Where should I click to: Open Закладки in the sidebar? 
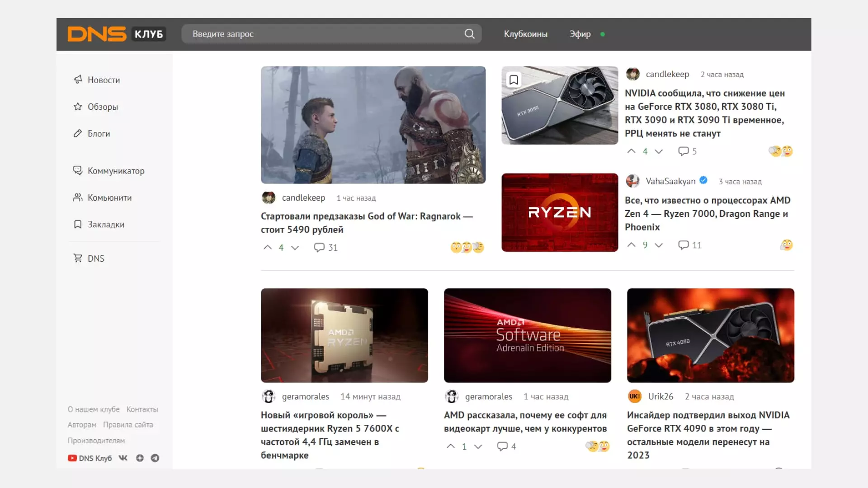(x=106, y=224)
